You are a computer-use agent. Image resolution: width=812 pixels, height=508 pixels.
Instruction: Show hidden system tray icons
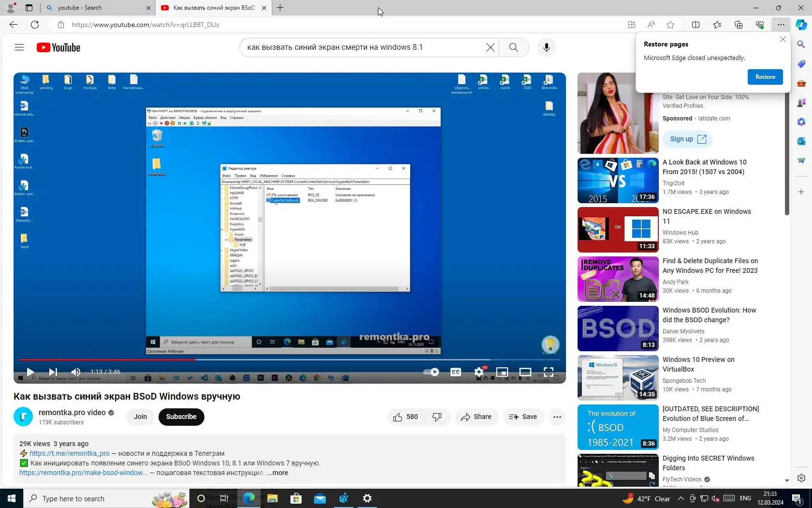(681, 498)
